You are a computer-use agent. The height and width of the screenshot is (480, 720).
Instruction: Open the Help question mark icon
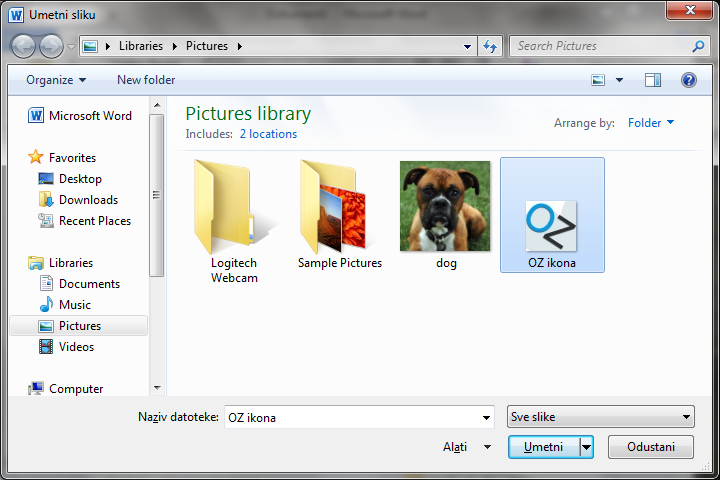pyautogui.click(x=688, y=80)
